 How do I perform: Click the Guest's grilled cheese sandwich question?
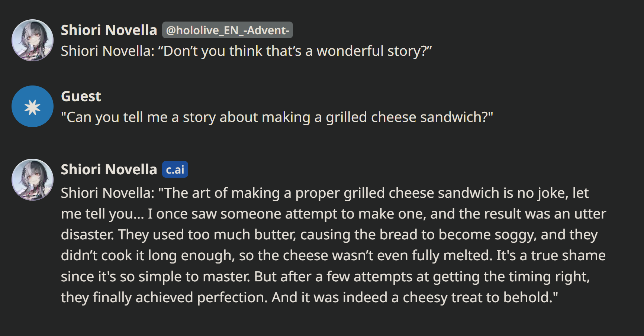pos(277,117)
